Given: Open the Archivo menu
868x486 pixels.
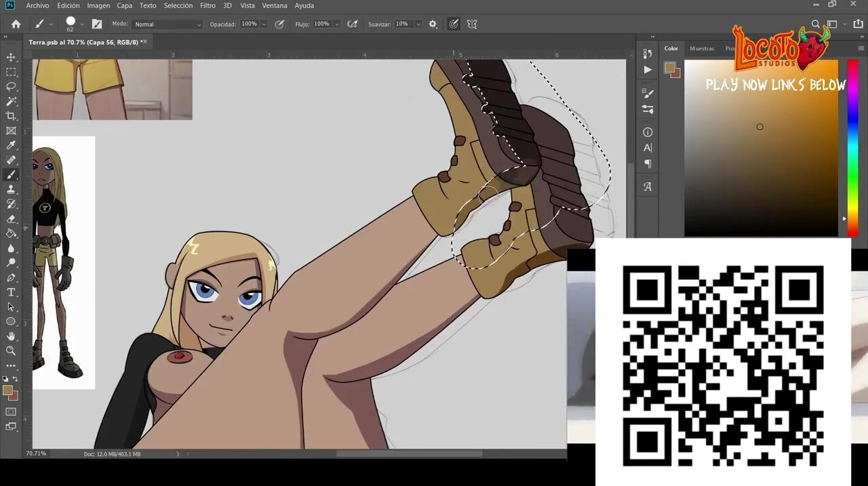Looking at the screenshot, I should tap(37, 5).
